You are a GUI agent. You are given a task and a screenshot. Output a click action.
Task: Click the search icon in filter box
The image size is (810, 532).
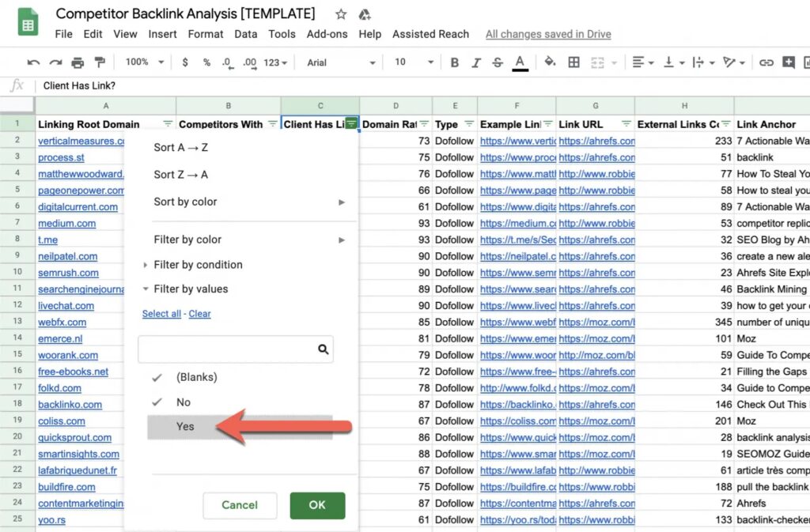pyautogui.click(x=324, y=349)
